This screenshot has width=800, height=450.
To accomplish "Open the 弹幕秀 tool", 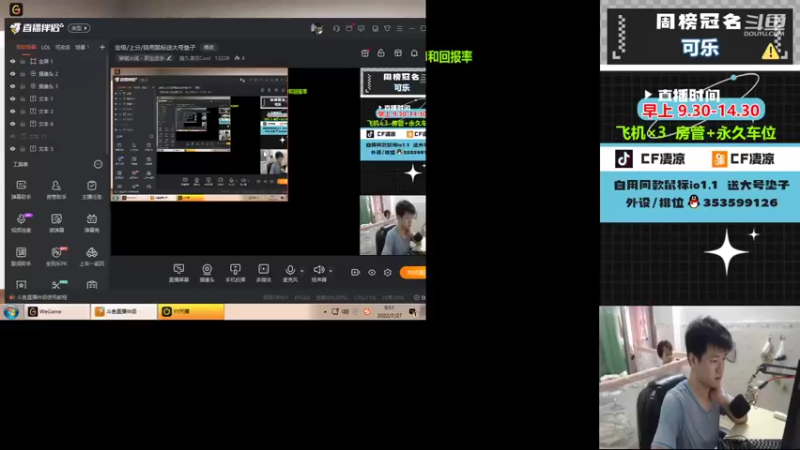I will (92, 223).
